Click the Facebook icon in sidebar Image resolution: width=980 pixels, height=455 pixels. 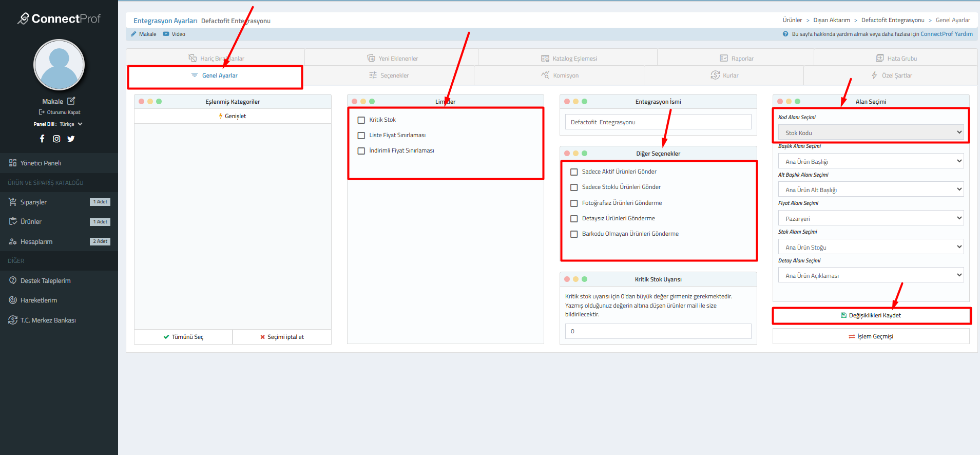(42, 139)
